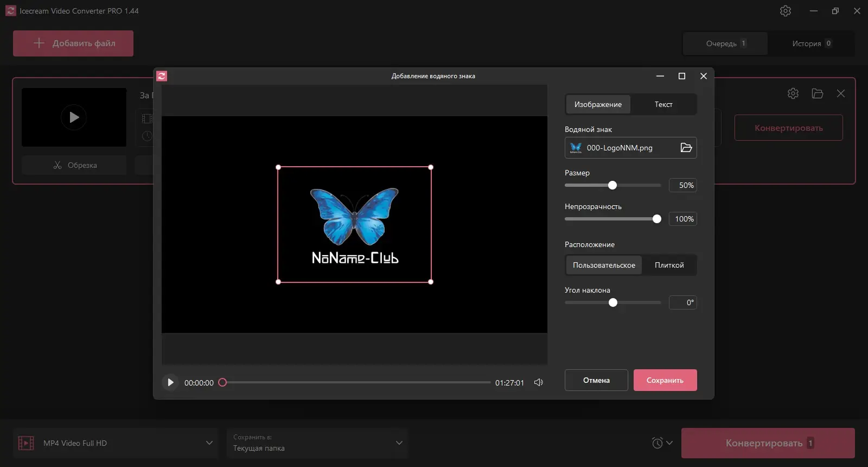The width and height of the screenshot is (868, 467).
Task: Click the plus icon on Add file
Action: click(39, 43)
